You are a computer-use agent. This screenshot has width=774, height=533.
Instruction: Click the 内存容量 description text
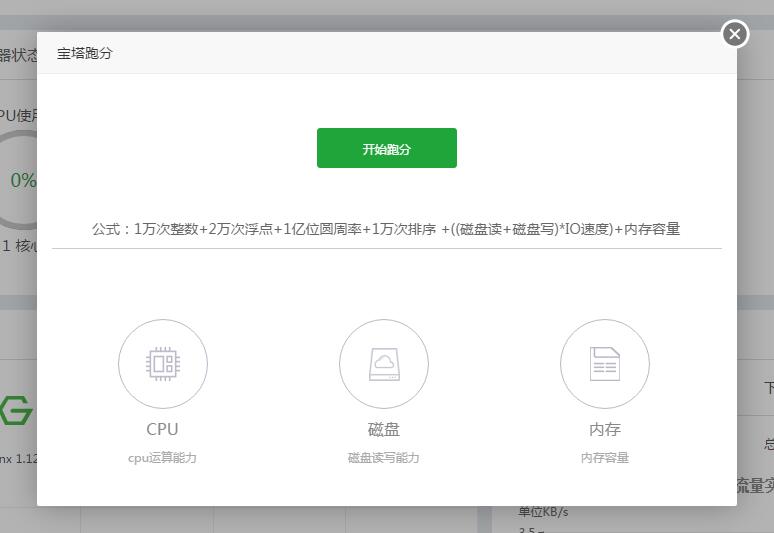pos(604,458)
